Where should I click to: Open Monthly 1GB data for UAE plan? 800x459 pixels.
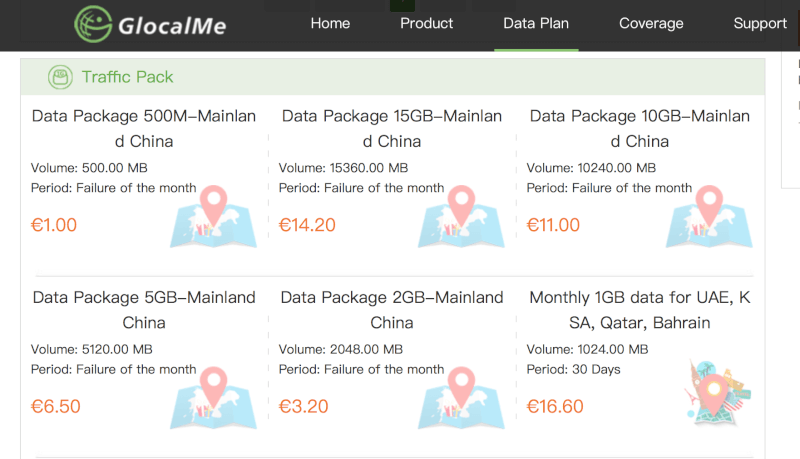click(640, 310)
